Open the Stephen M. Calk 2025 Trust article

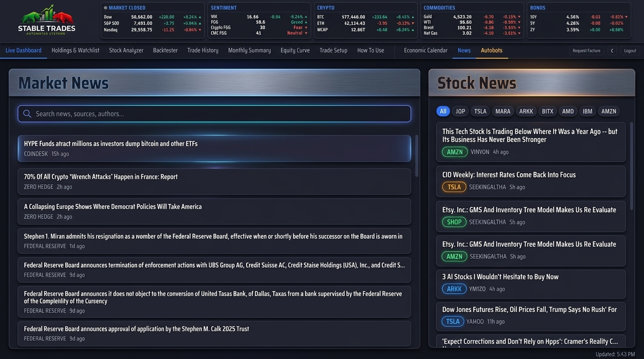pyautogui.click(x=214, y=333)
